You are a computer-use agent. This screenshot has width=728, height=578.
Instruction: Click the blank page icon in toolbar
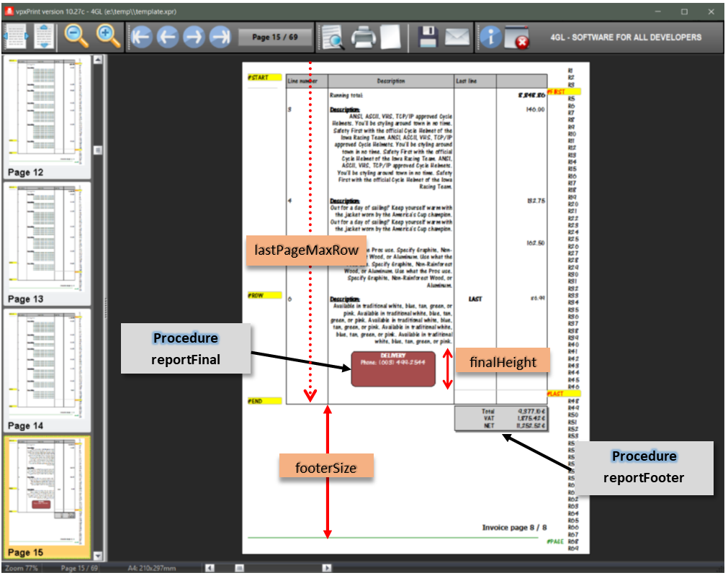pos(390,37)
